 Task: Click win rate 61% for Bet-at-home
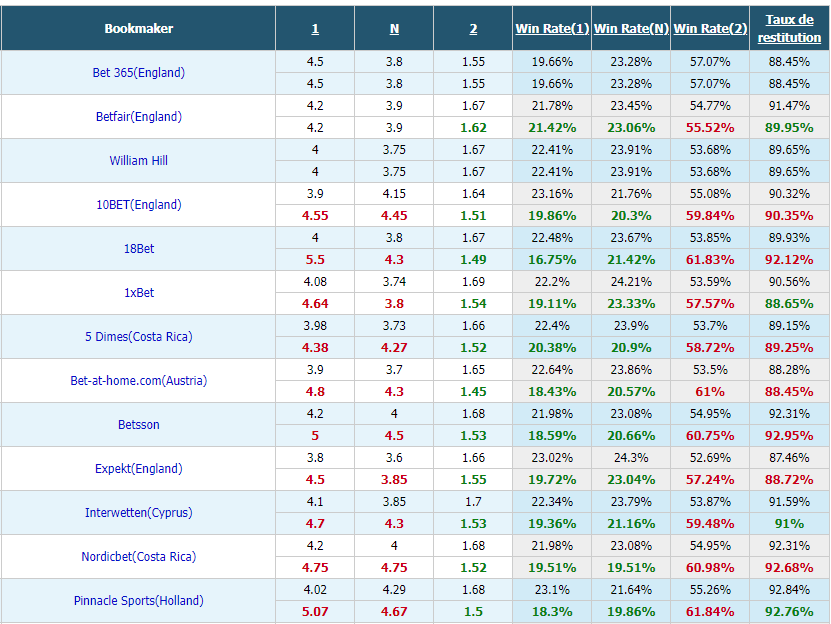[x=710, y=392]
